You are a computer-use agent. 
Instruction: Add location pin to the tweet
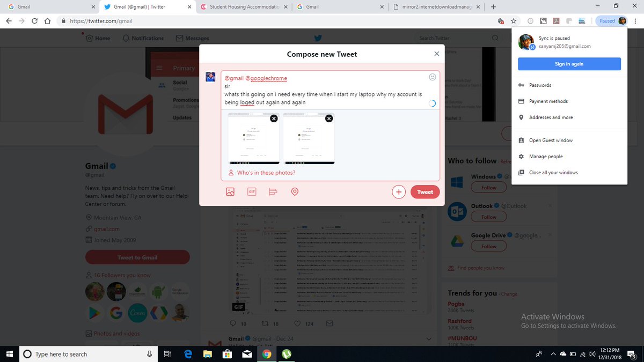(294, 191)
